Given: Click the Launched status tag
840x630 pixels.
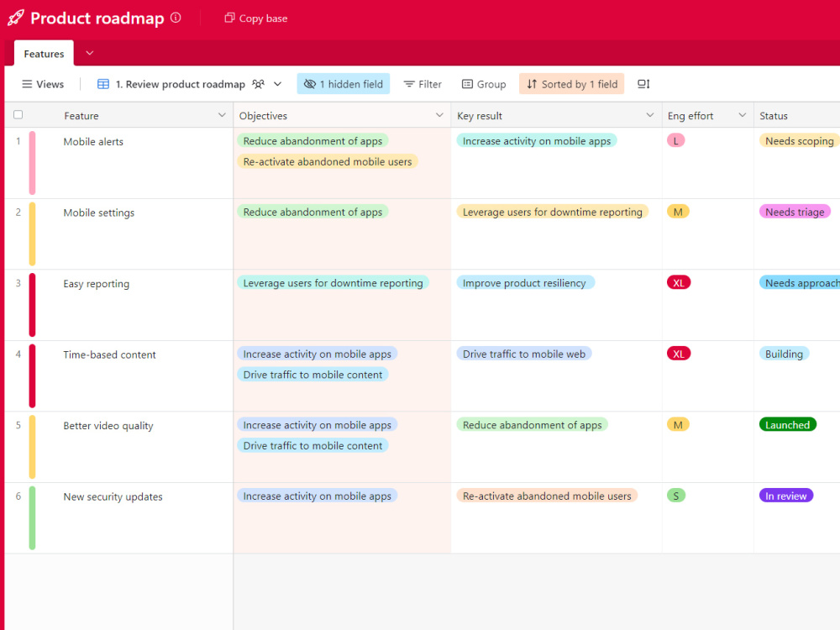Looking at the screenshot, I should tap(788, 425).
